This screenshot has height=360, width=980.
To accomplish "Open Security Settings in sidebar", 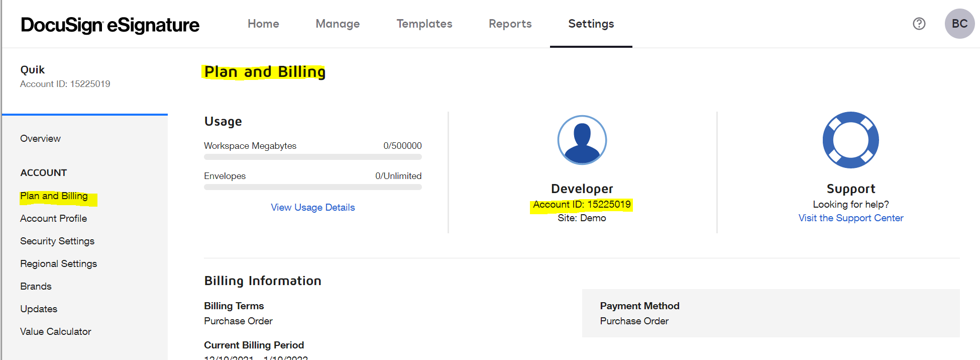I will pos(57,241).
